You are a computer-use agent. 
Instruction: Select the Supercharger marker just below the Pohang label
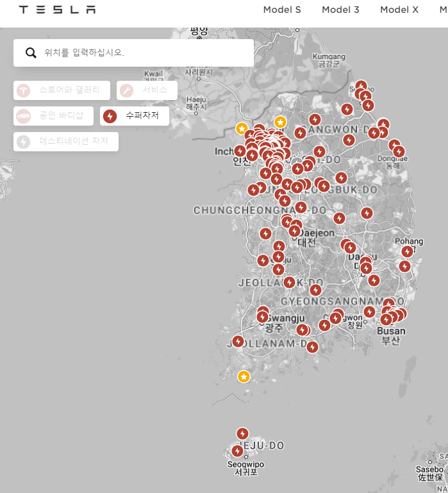point(408,251)
